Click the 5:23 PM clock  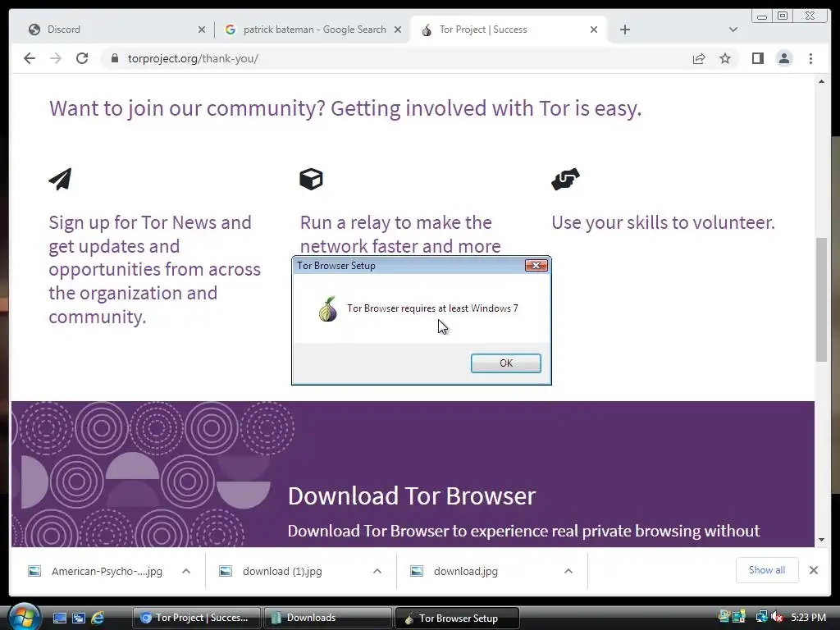(808, 617)
